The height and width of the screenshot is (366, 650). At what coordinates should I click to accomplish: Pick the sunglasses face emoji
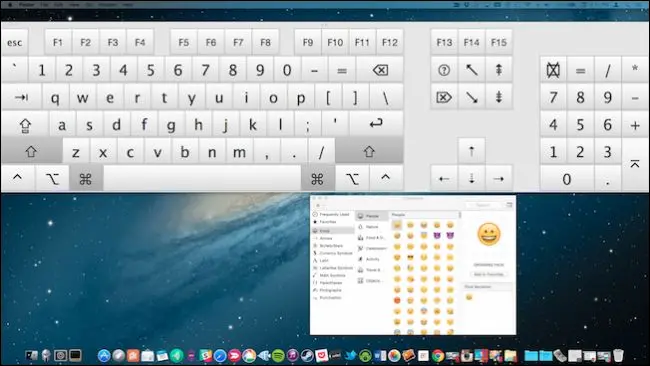[410, 257]
